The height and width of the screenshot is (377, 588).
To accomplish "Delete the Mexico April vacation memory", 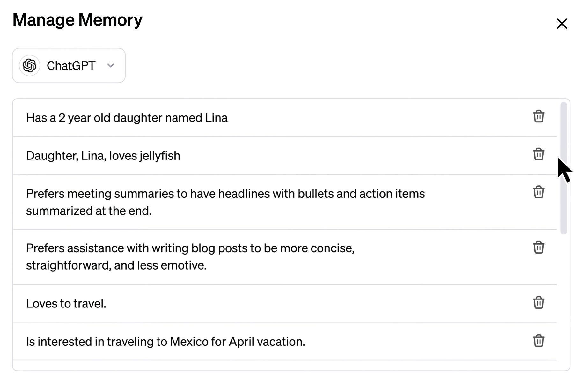I will click(539, 341).
